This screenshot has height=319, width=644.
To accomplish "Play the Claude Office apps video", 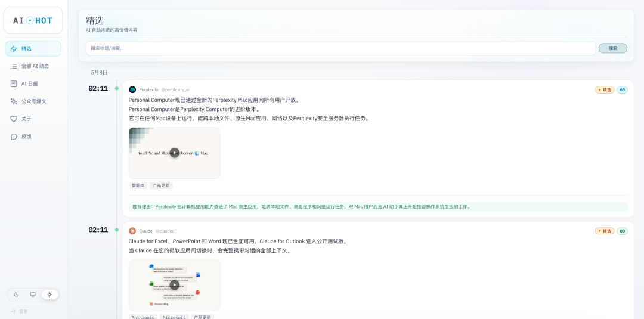I will [x=175, y=285].
